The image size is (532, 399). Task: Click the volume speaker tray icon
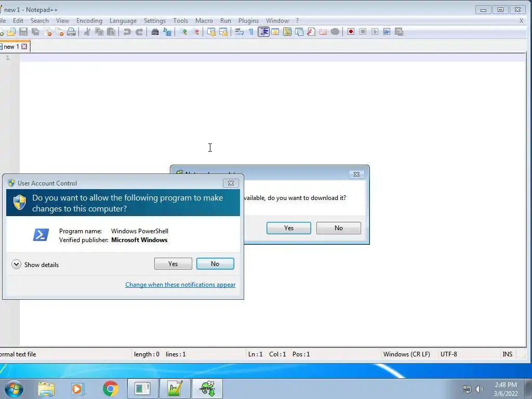[x=480, y=389]
